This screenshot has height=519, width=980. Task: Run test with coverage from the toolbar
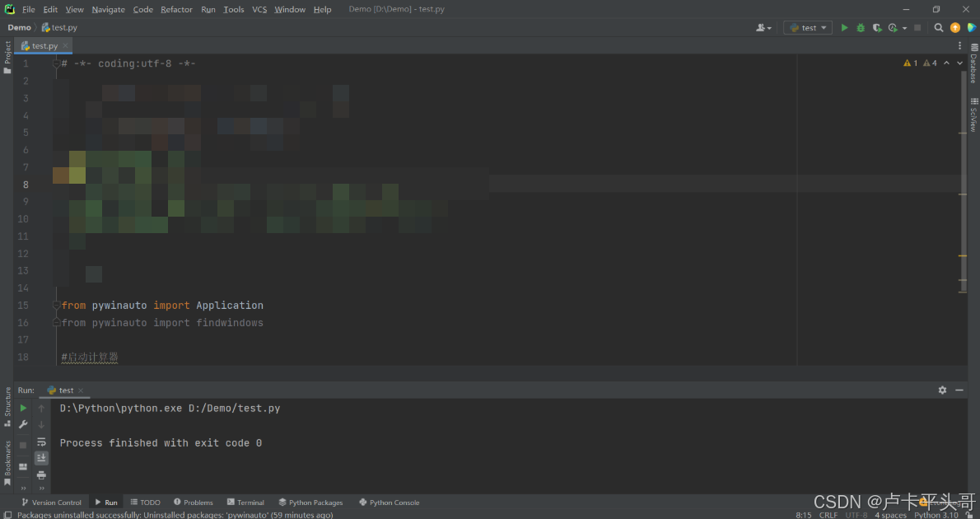click(877, 27)
